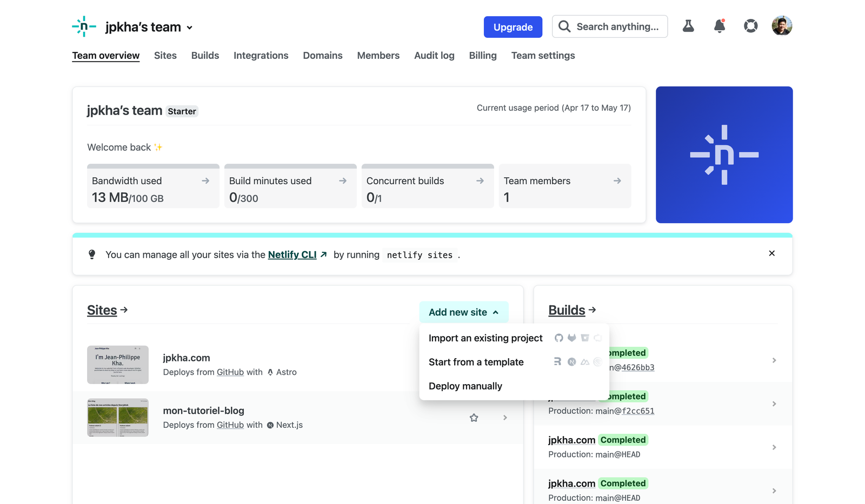
Task: Choose Deploy manually from the menu
Action: pos(465,386)
